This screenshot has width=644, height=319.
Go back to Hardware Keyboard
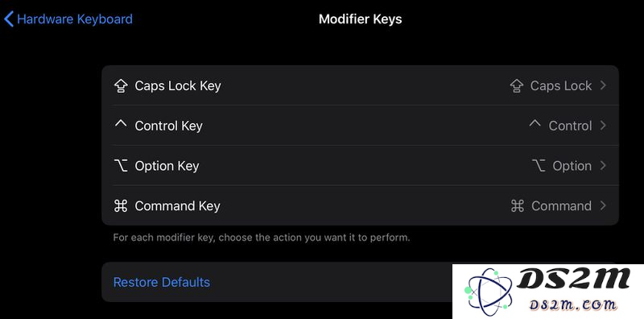[68, 19]
